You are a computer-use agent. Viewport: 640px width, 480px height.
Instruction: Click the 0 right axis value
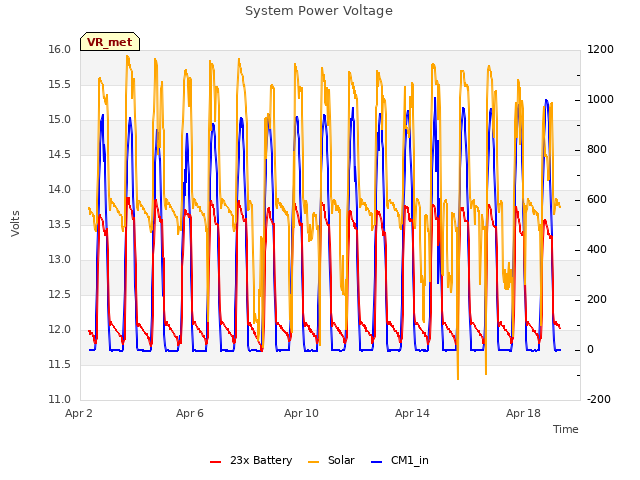590,350
